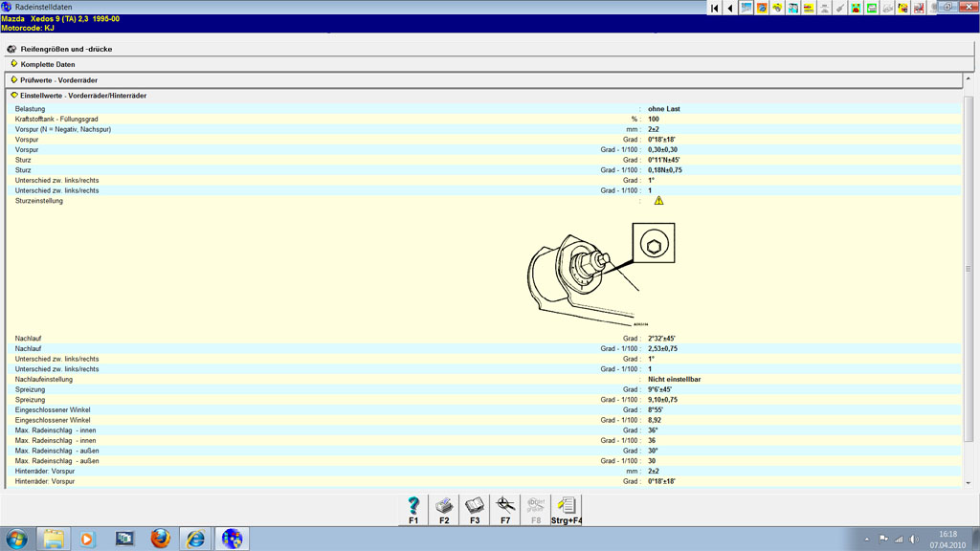Screen dimensions: 980x551
Task: Click the Strg+F4 notes document button
Action: [566, 509]
